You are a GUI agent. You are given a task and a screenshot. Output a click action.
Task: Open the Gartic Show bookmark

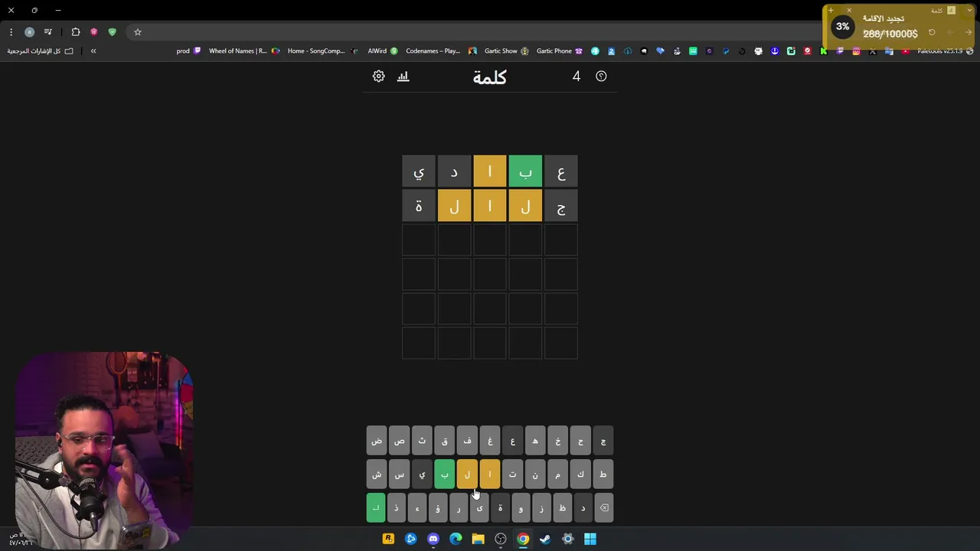click(x=506, y=51)
